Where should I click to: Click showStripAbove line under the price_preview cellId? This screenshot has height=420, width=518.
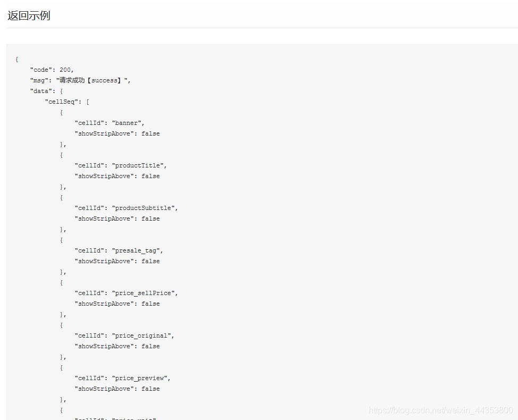[117, 389]
